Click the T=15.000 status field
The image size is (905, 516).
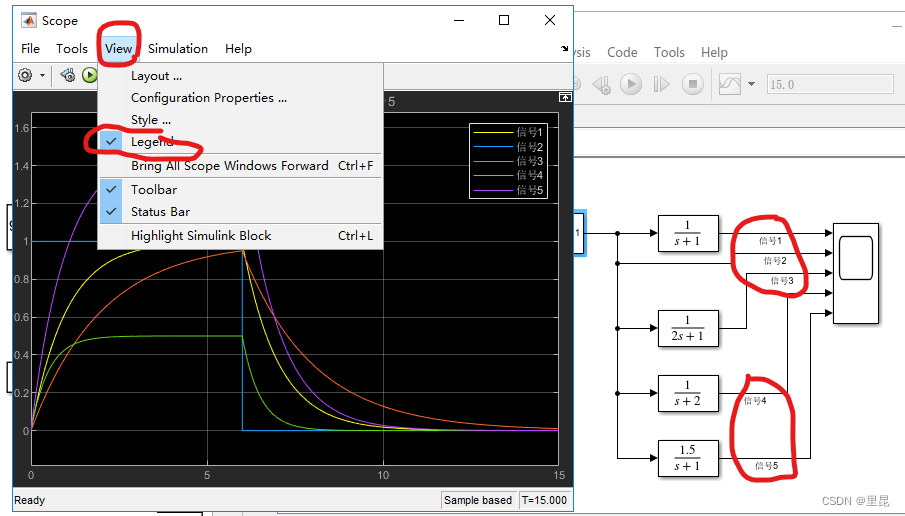pos(544,500)
